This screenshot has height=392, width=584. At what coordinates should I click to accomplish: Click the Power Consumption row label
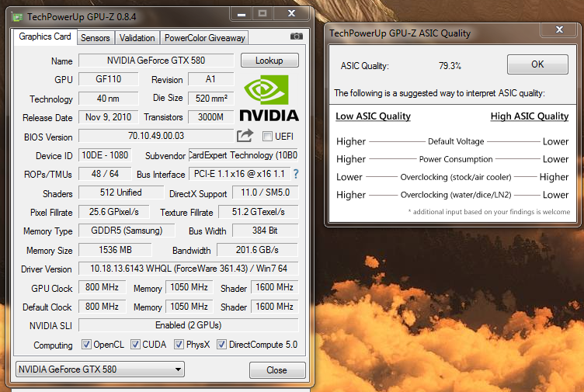click(x=456, y=159)
